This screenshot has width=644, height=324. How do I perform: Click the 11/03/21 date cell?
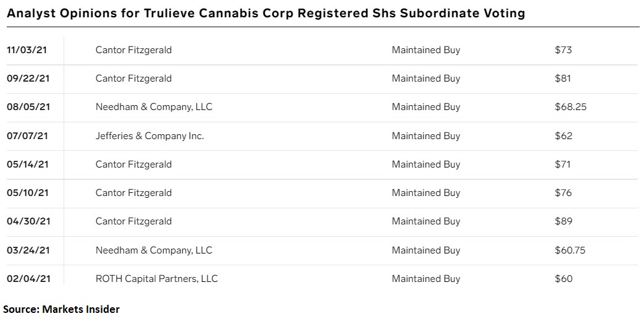click(x=27, y=49)
